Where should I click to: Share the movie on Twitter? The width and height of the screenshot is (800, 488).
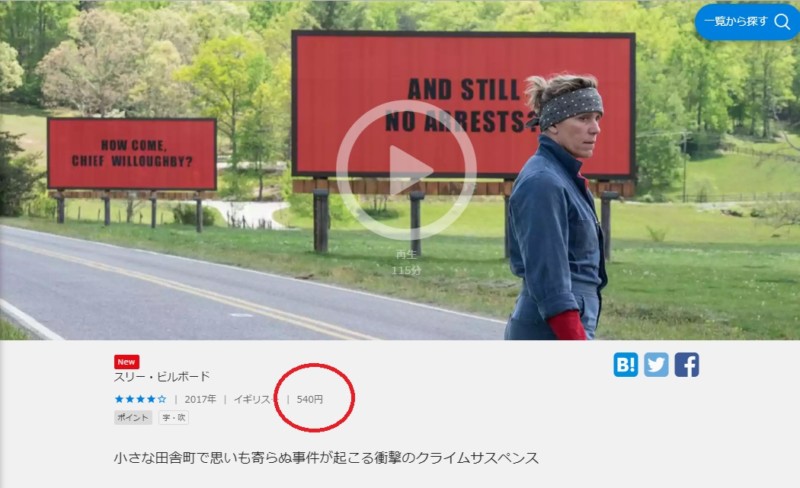click(x=656, y=365)
